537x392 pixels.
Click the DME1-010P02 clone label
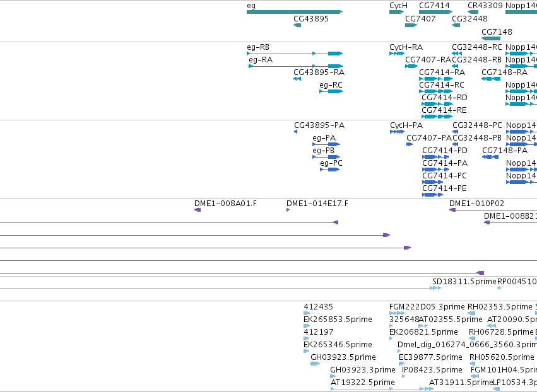tap(476, 204)
